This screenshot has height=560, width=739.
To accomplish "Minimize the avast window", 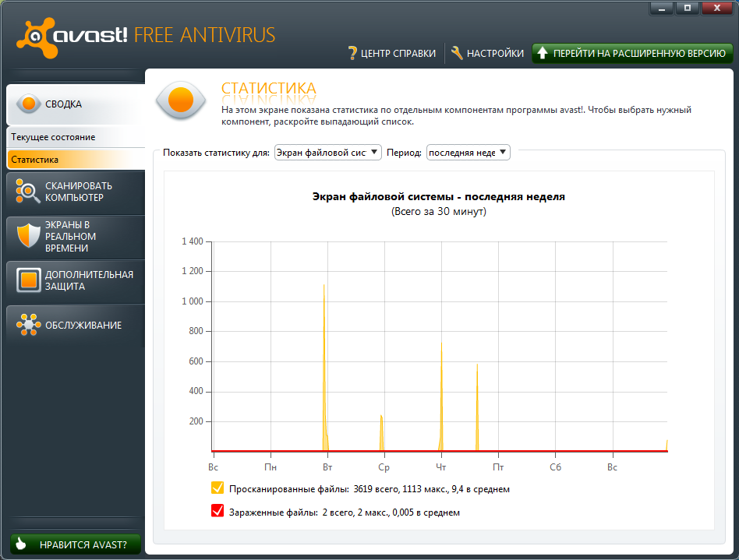I will tap(662, 8).
